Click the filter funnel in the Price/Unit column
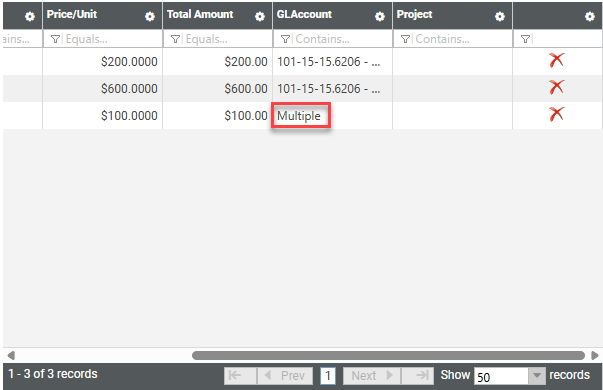603x390 pixels. coord(55,39)
